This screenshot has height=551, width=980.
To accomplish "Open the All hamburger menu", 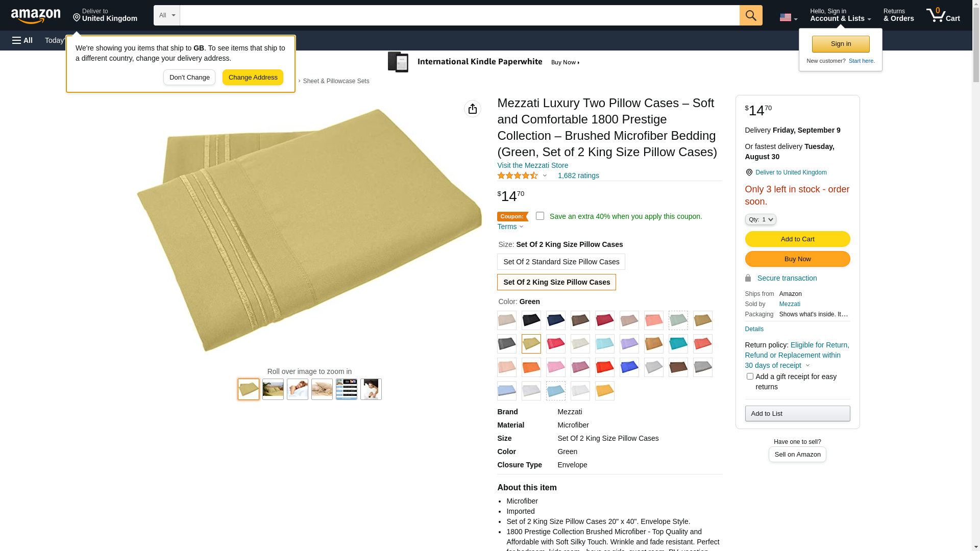I will tap(22, 40).
